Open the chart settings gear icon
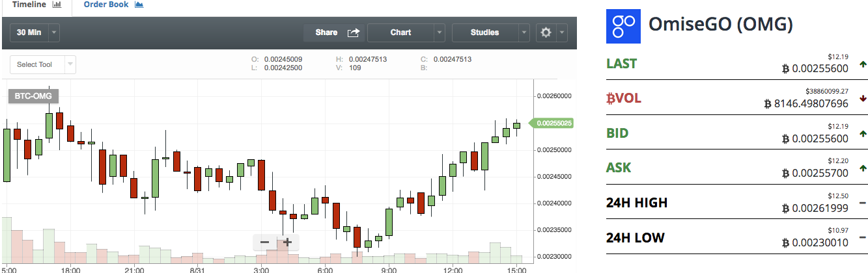This screenshot has height=273, width=868. (546, 32)
